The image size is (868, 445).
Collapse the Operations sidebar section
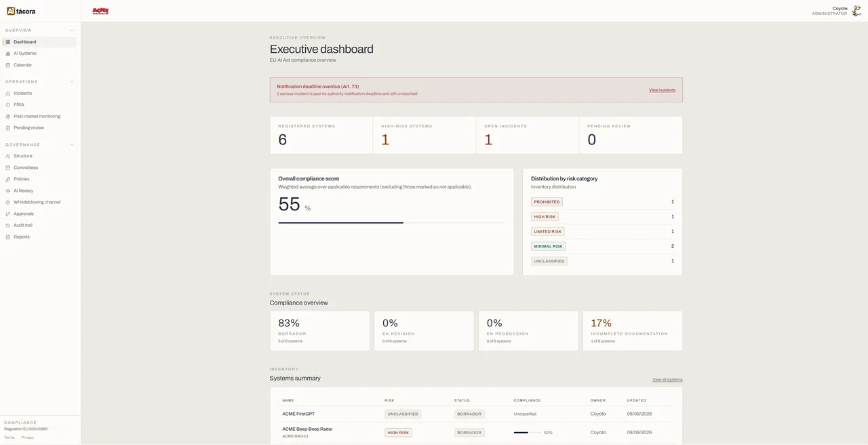click(x=72, y=82)
